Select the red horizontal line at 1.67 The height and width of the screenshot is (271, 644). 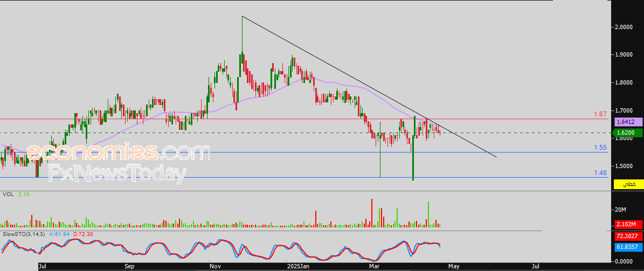point(304,119)
